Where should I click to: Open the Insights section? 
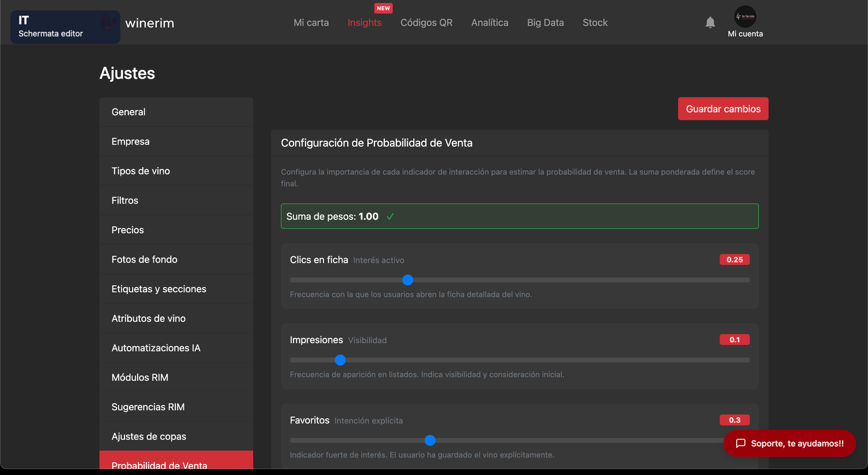(x=365, y=23)
